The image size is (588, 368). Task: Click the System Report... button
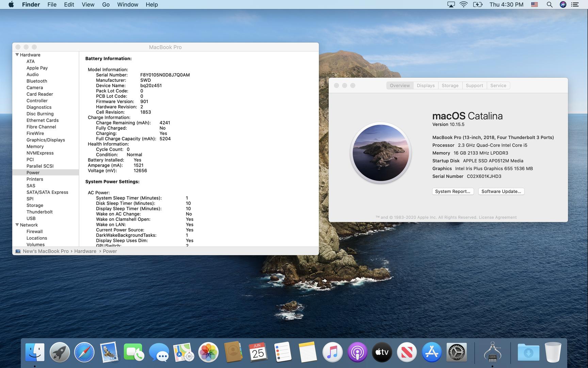tap(453, 191)
